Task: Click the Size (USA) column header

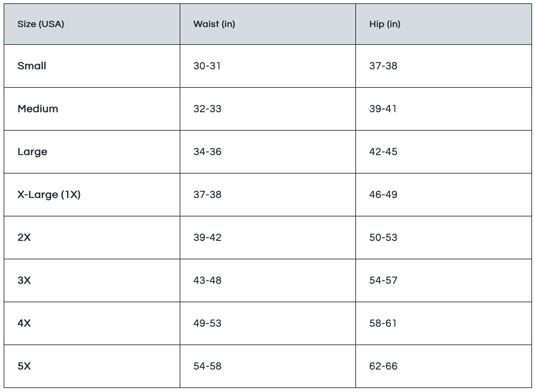Action: coord(41,24)
